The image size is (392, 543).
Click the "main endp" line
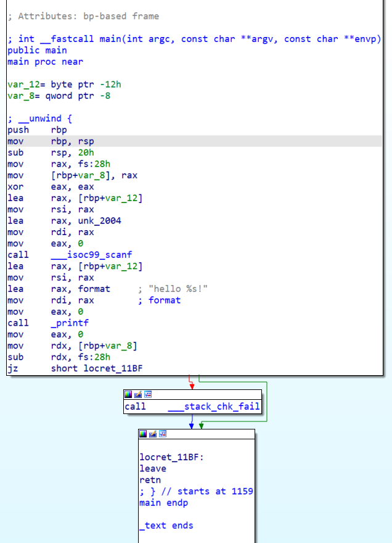tap(164, 503)
